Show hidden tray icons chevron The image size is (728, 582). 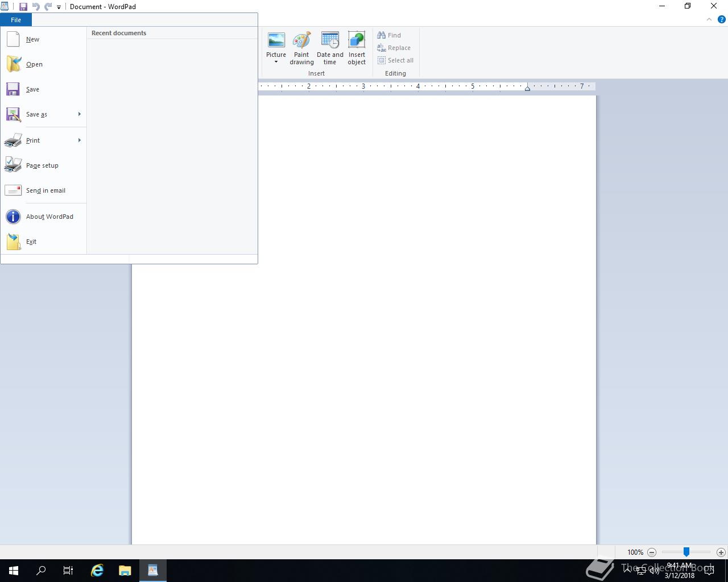point(627,571)
